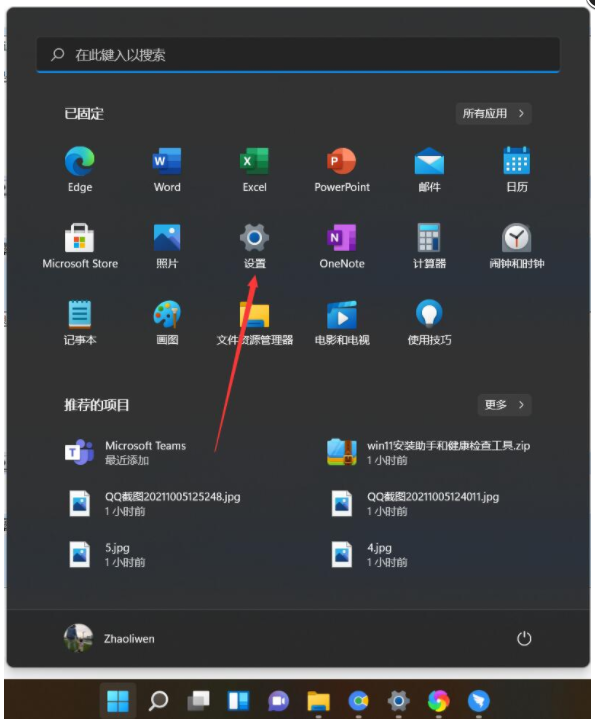The image size is (595, 724).
Task: Open recommended Microsoft Teams item
Action: point(125,452)
